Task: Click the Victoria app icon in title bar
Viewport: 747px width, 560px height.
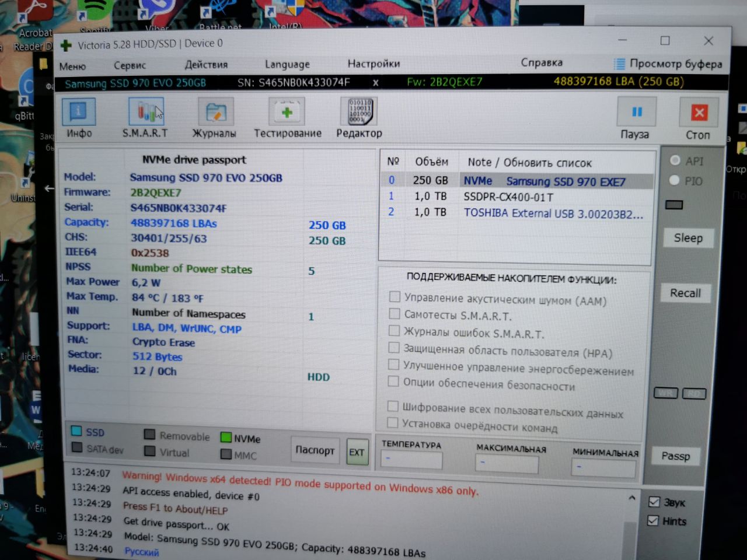Action: [66, 45]
